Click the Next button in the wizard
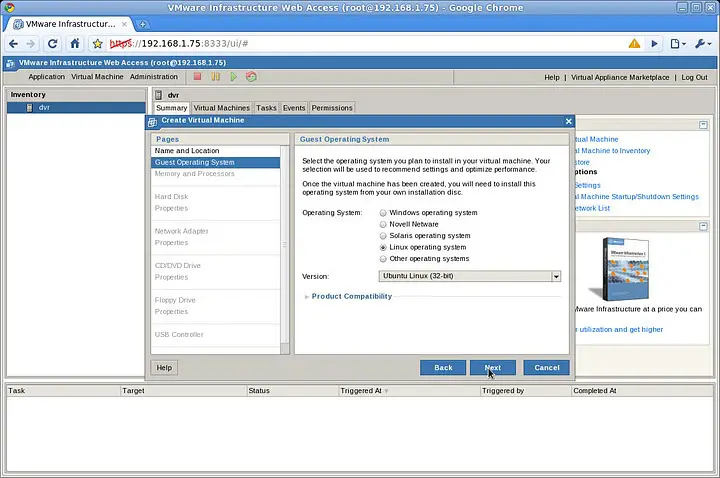 pyautogui.click(x=493, y=368)
